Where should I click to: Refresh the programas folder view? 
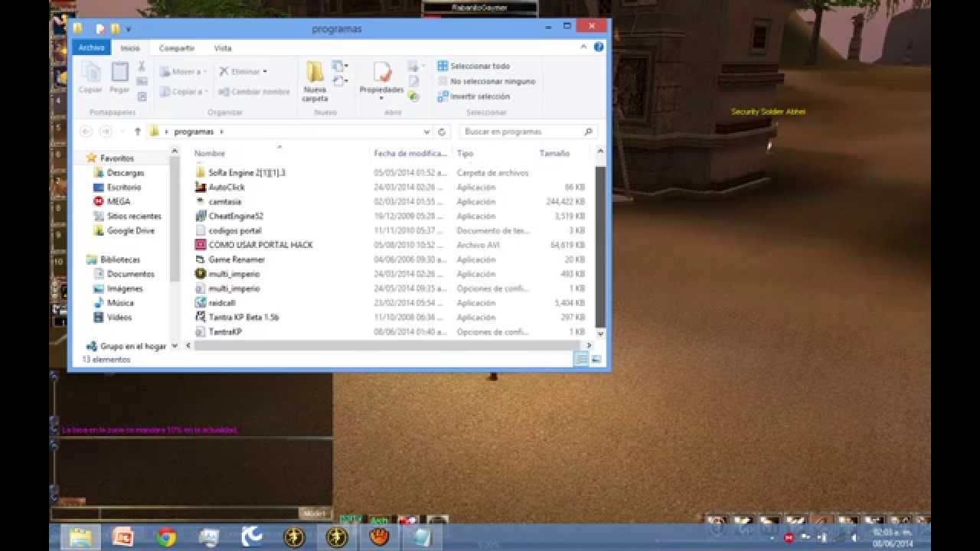(442, 132)
